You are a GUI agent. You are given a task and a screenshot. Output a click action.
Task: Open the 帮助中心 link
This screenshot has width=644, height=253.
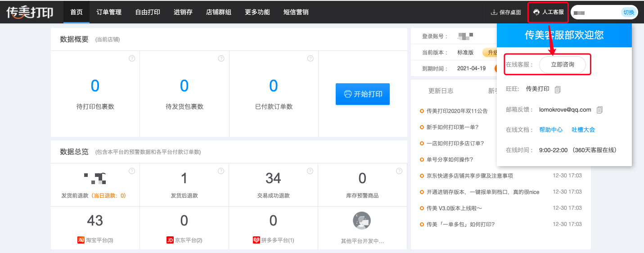[551, 130]
